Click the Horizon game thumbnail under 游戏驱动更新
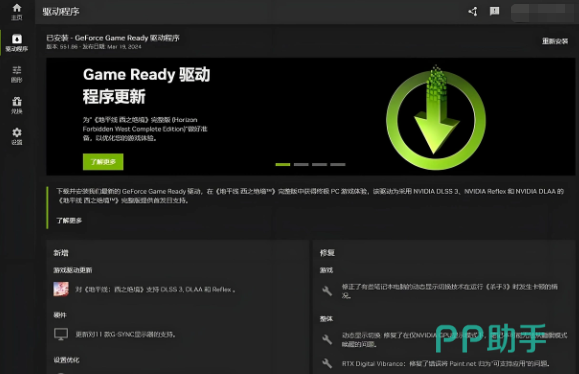 (61, 289)
